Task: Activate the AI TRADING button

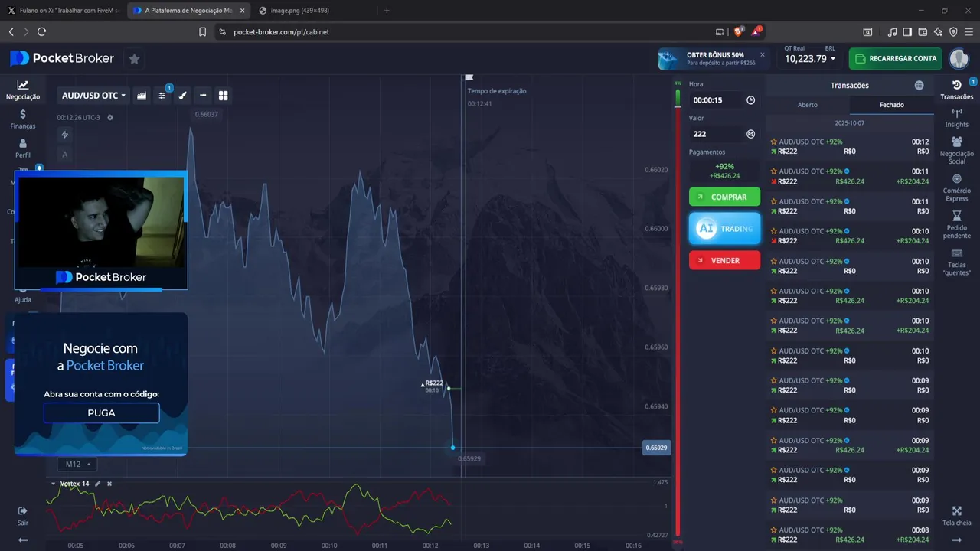Action: click(x=724, y=229)
